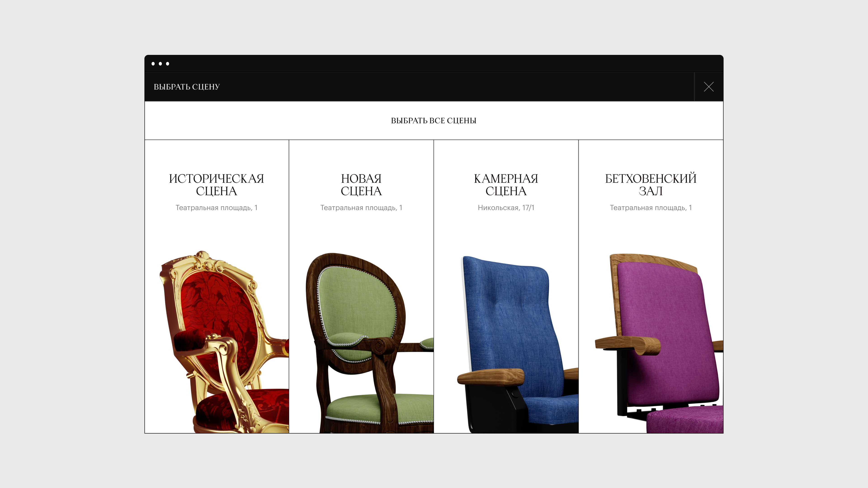Choose the БЕТХОВЕНСКИЙ ЗАЛ title
Image resolution: width=868 pixels, height=488 pixels.
651,185
